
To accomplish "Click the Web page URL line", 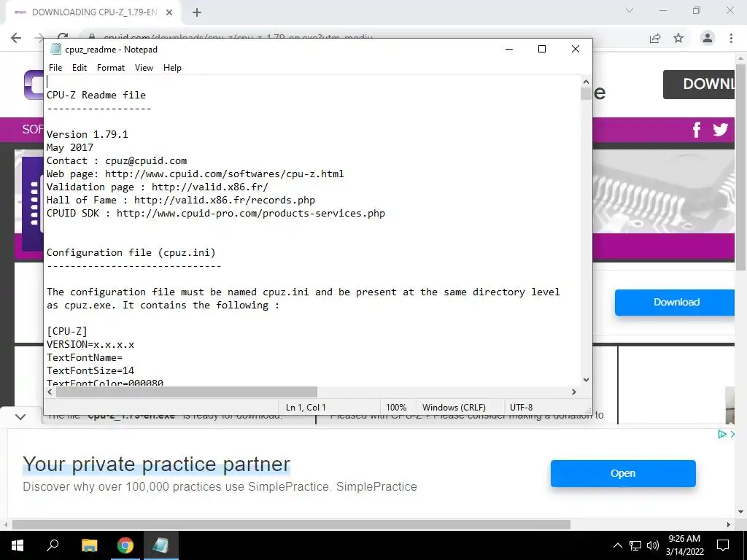I will point(196,174).
